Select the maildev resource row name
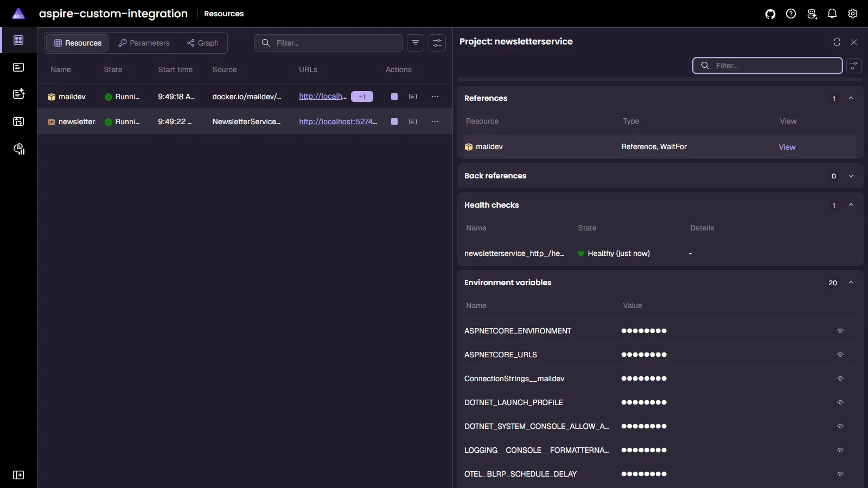868x488 pixels. pos(72,97)
